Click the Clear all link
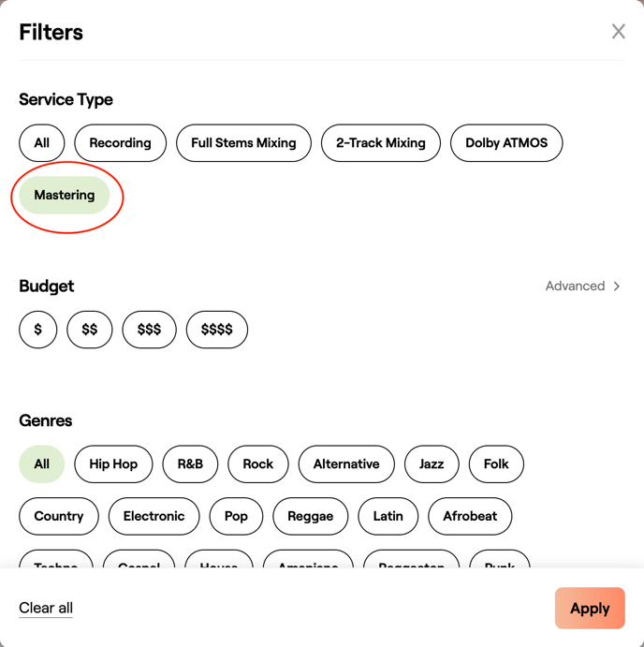644x647 pixels. pyautogui.click(x=46, y=609)
